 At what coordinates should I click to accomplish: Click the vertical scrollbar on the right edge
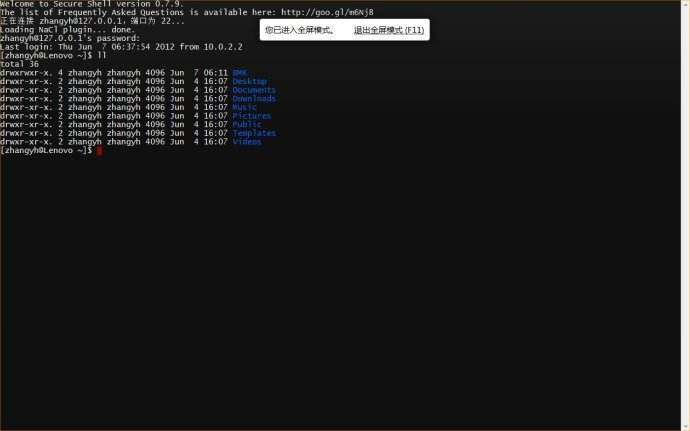[685, 215]
